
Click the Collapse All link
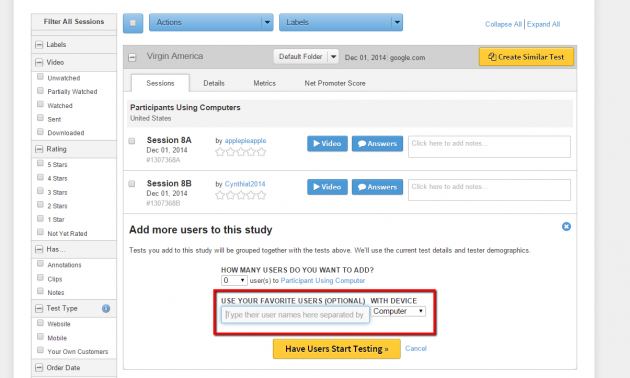pyautogui.click(x=503, y=25)
